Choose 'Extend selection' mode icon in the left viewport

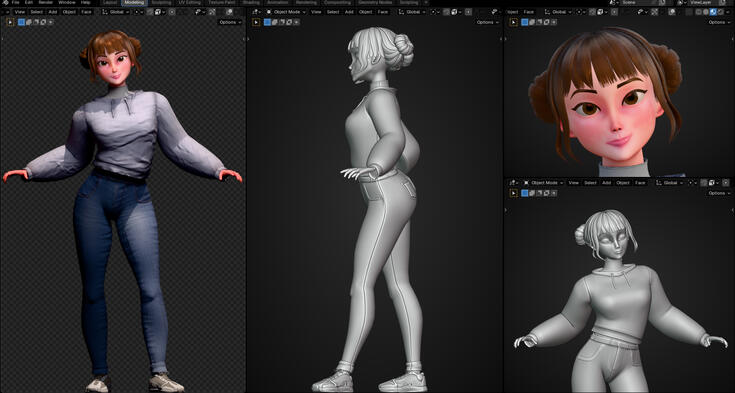(29, 22)
